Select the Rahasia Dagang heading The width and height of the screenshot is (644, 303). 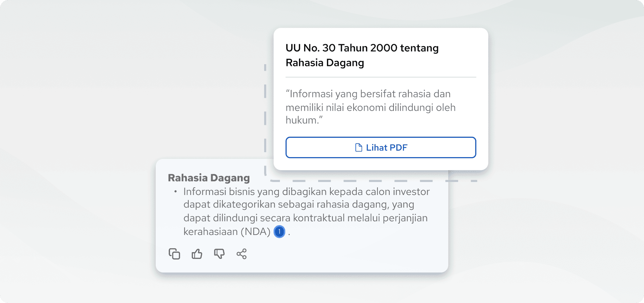point(209,178)
